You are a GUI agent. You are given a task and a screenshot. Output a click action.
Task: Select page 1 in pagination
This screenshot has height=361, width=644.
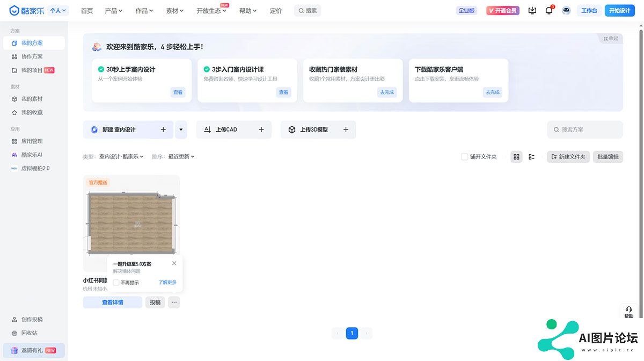click(x=352, y=334)
